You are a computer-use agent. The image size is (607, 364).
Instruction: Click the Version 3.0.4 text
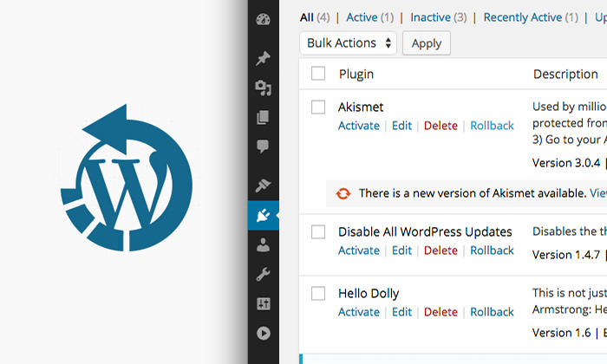click(566, 163)
